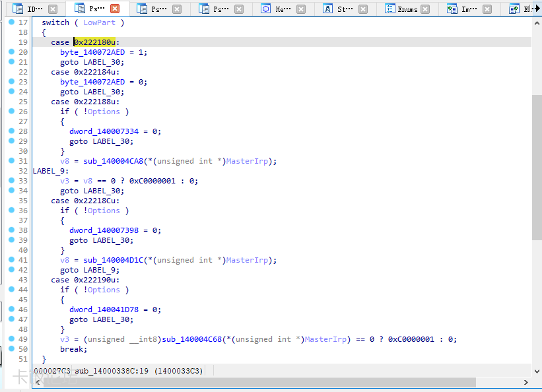This screenshot has height=392, width=542.
Task: Switch to the Structures tab
Action: [x=345, y=9]
